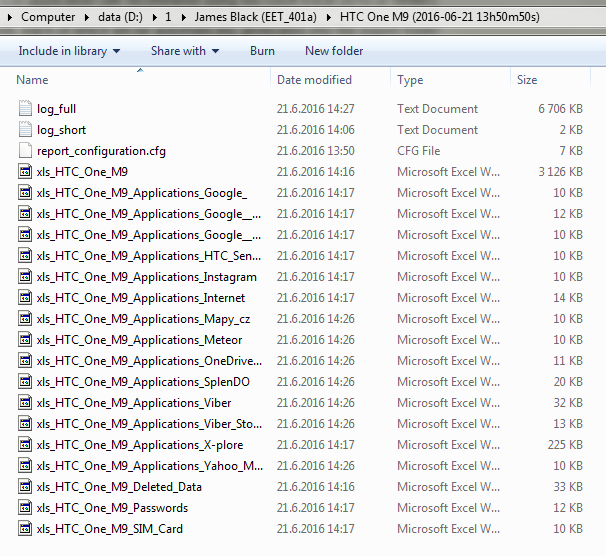Click the SIM_Card Excel file icon
Screen dimensions: 606x556
(26, 529)
